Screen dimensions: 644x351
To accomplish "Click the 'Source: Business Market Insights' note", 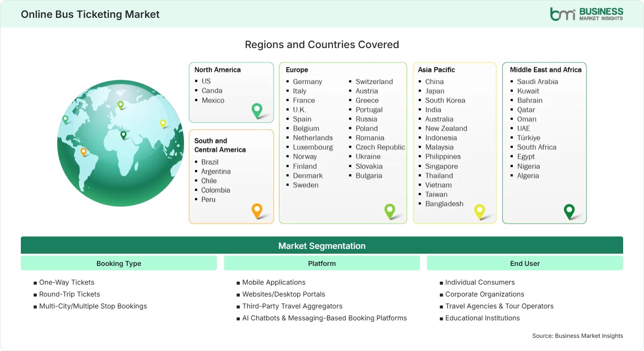I will coord(578,336).
